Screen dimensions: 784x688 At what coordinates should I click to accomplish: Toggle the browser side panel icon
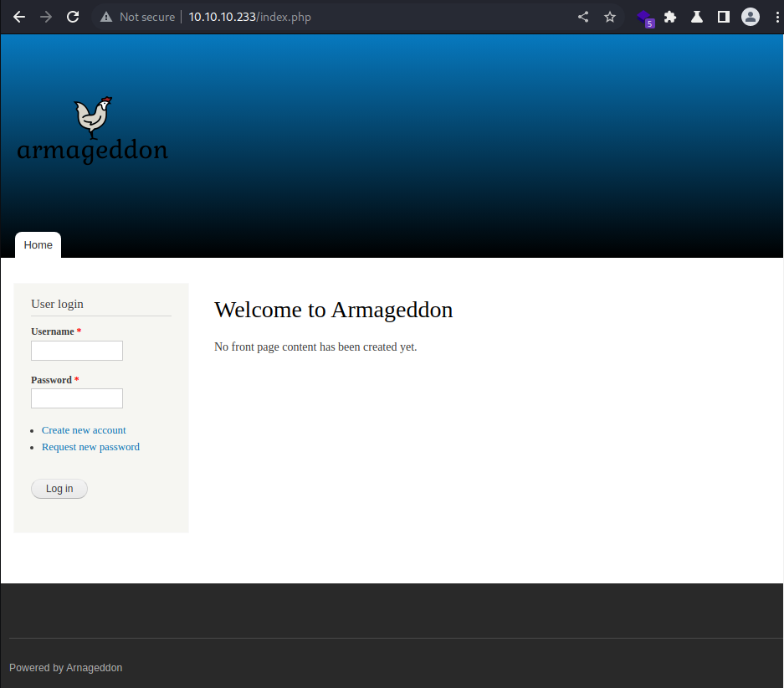(x=724, y=17)
